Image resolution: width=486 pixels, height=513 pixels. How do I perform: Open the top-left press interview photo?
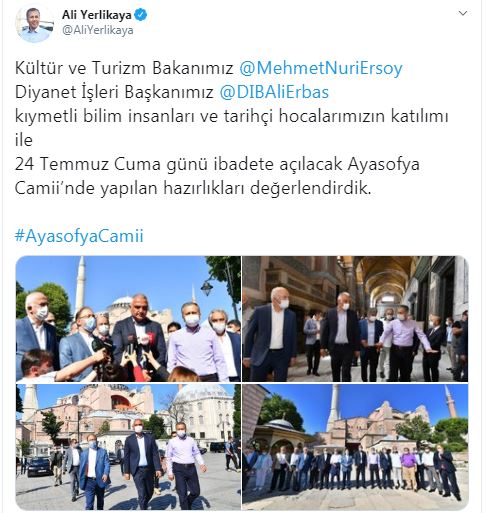[x=128, y=319]
